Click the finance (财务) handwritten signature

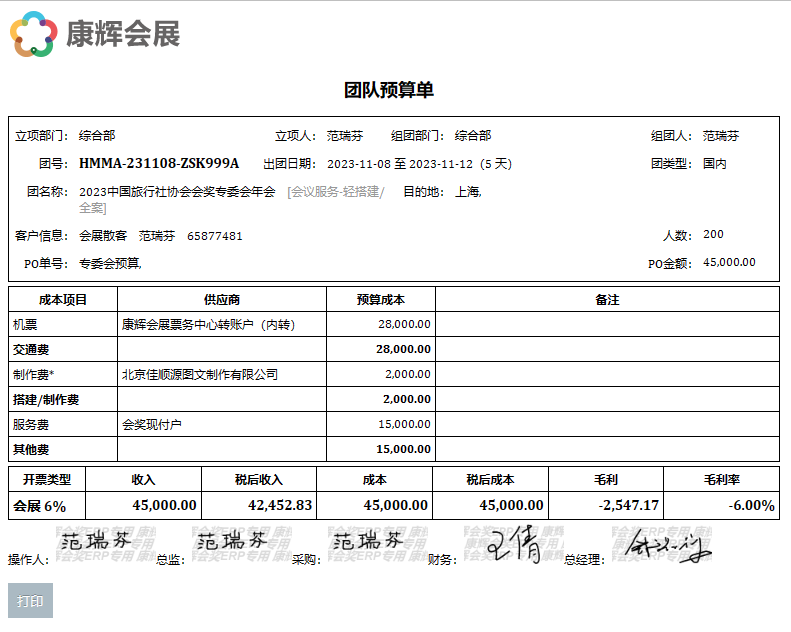(x=514, y=546)
